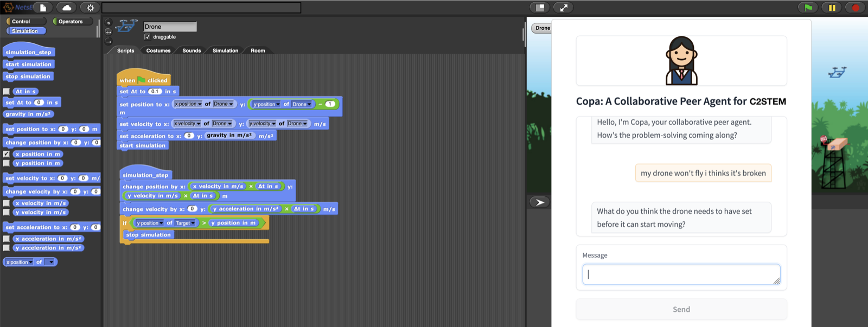This screenshot has width=868, height=327.
Task: Click the 'stop simulation' block inside the if
Action: tap(148, 235)
